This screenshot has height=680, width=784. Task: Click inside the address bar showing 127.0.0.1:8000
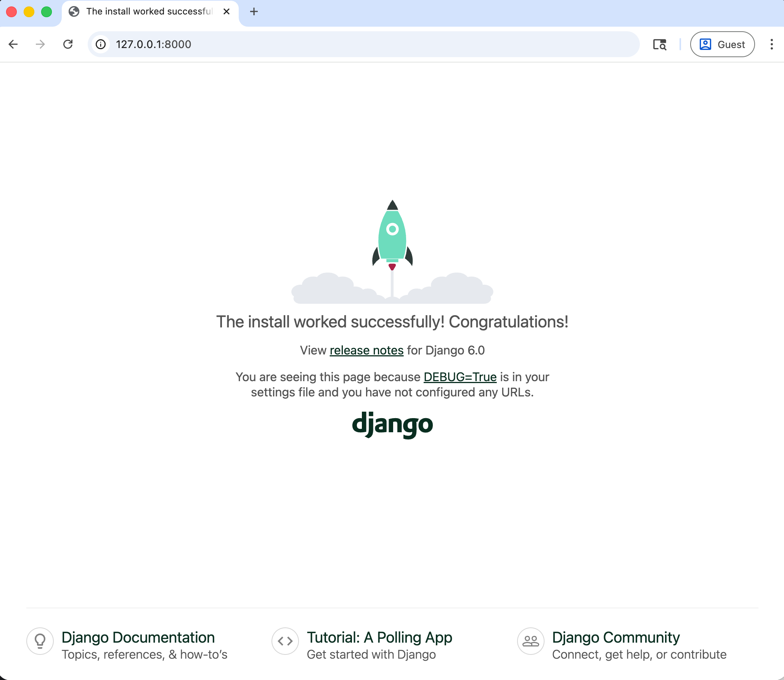tap(153, 44)
